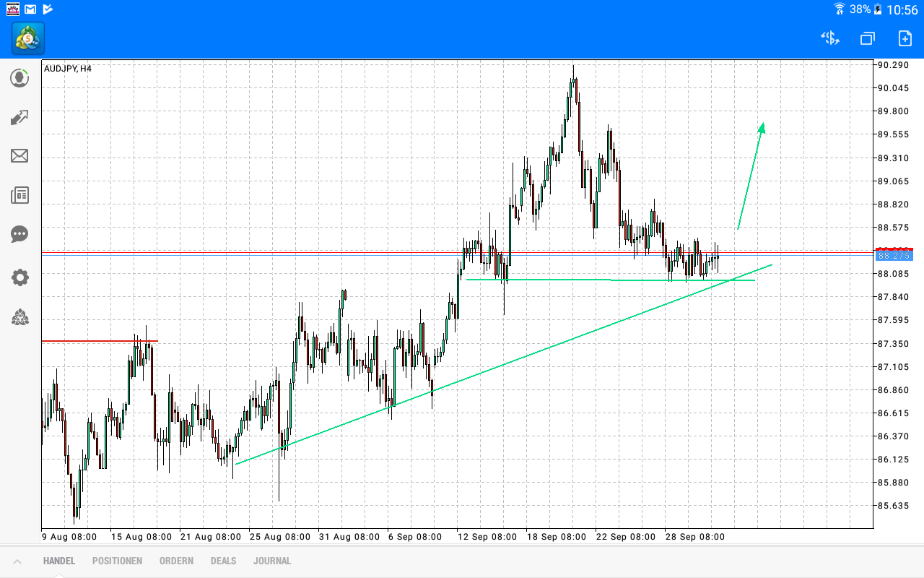Select the HANDEL tab
The image size is (924, 578).
(58, 561)
